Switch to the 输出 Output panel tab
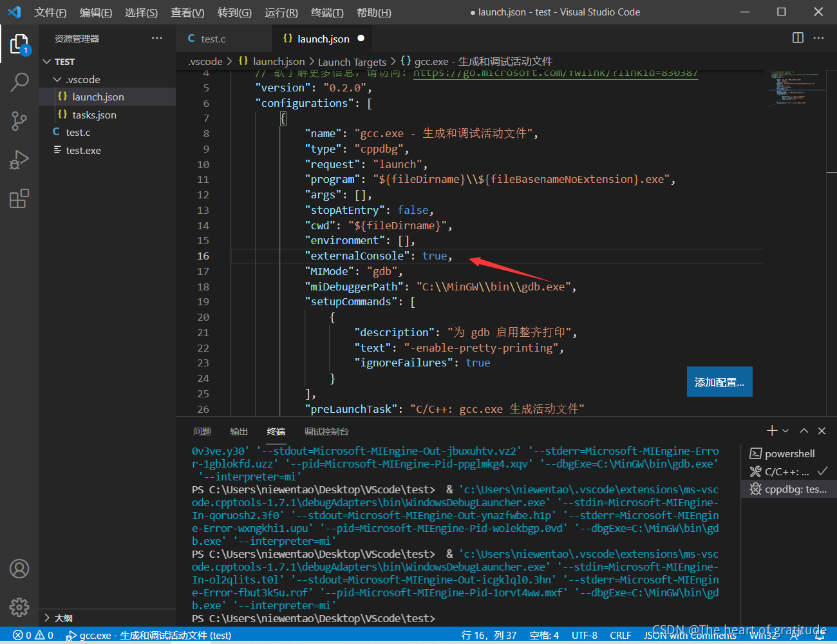837x644 pixels. (239, 431)
